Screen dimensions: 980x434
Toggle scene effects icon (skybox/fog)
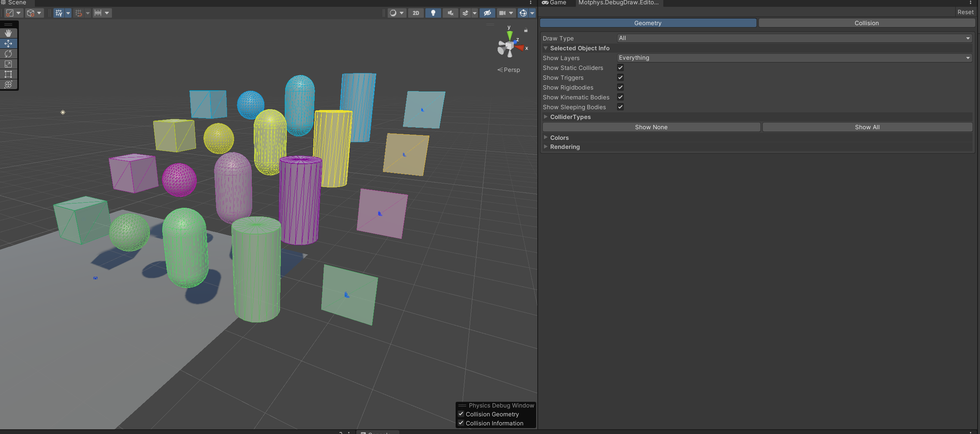coord(465,13)
